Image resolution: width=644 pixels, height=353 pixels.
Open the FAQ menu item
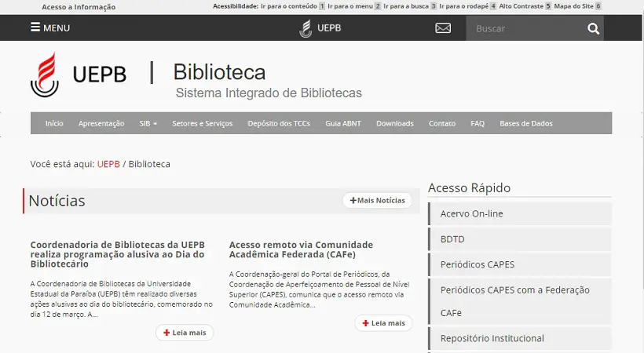[x=478, y=123]
